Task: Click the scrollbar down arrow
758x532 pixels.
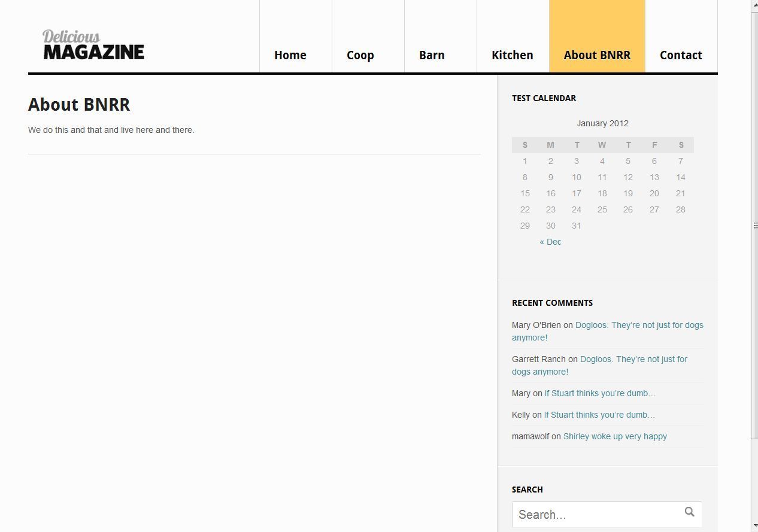Action: tap(754, 526)
